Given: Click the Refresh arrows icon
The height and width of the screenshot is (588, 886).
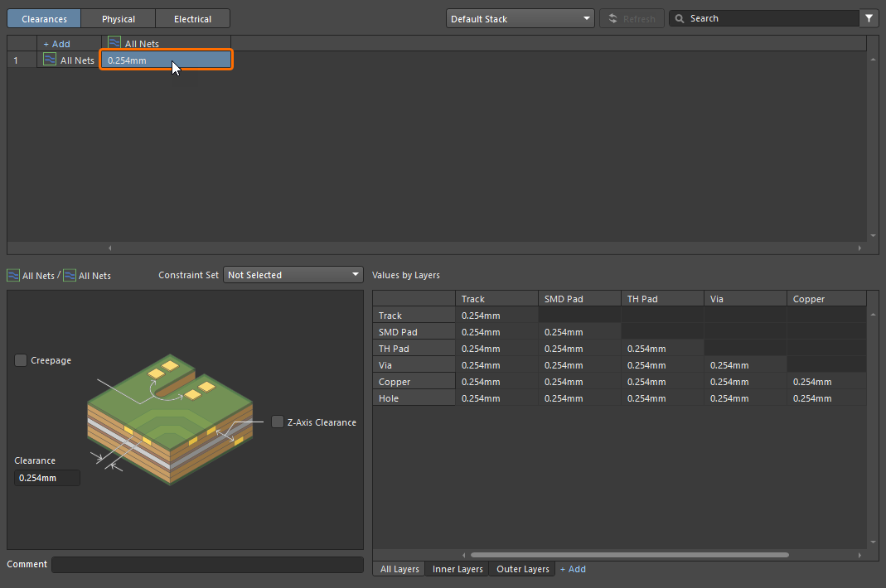Looking at the screenshot, I should pyautogui.click(x=612, y=18).
